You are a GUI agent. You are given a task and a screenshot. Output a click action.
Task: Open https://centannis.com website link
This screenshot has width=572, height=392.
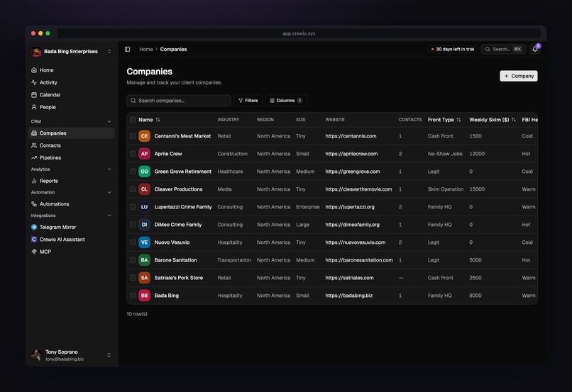point(351,136)
